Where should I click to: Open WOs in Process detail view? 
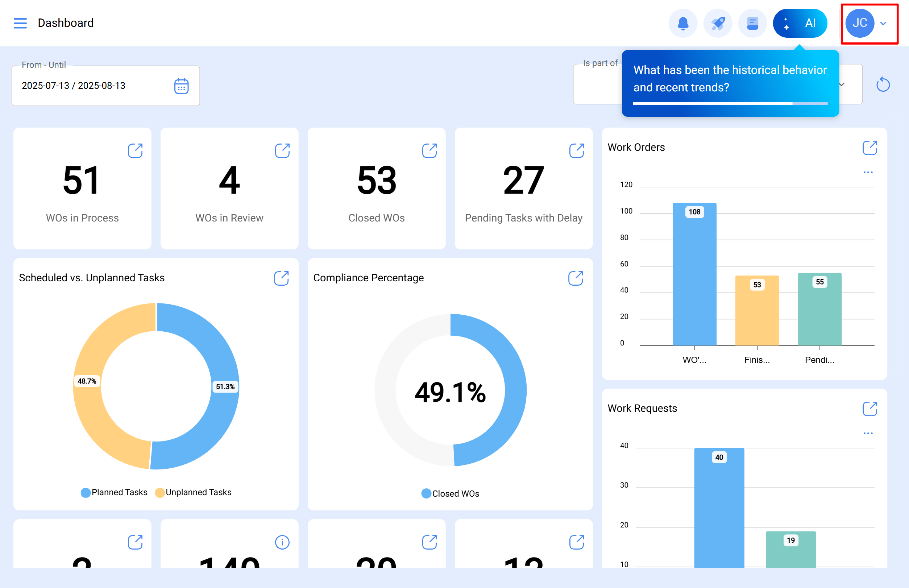tap(135, 150)
